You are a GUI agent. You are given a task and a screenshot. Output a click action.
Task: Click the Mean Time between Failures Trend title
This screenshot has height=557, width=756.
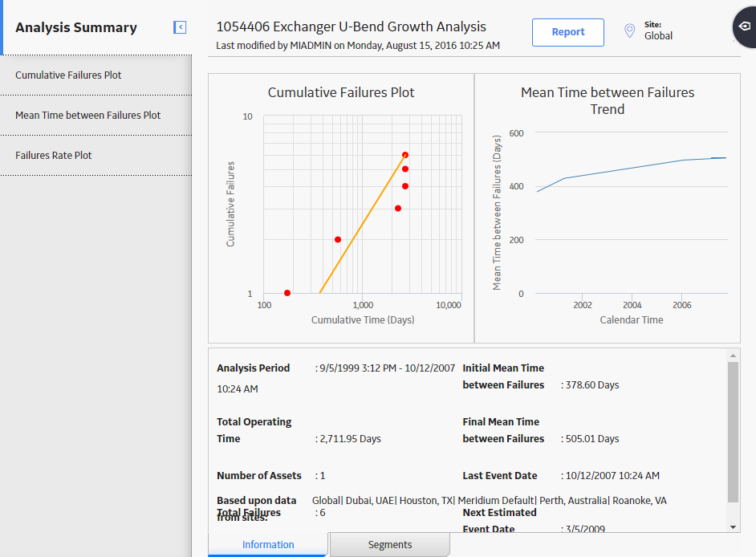[608, 101]
